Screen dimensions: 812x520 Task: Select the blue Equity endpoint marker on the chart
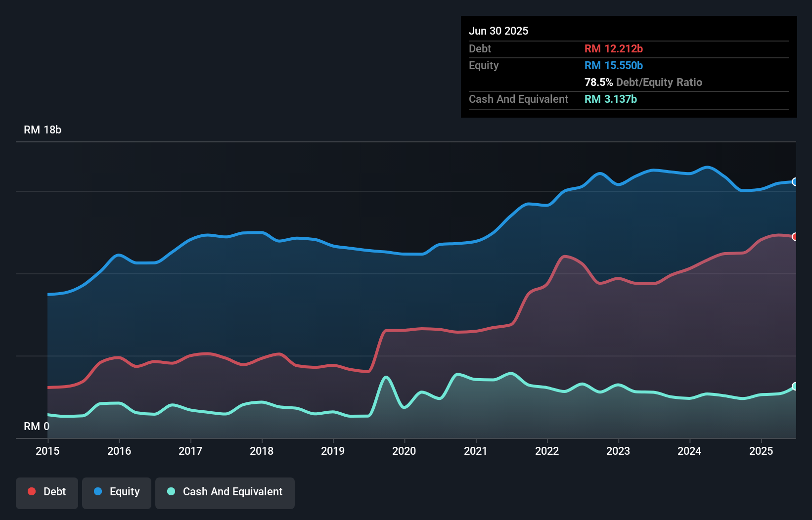coord(795,182)
